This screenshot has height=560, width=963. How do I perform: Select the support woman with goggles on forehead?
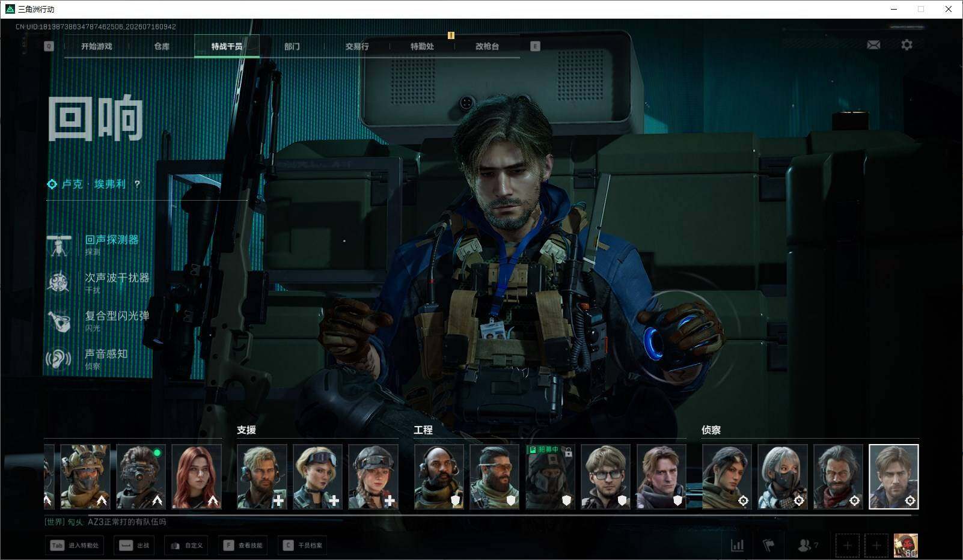tap(317, 476)
